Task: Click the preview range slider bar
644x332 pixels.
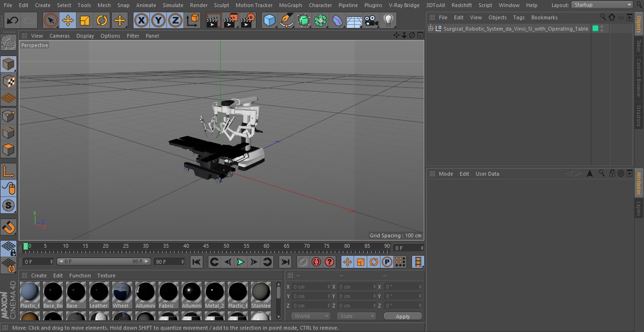Action: [x=104, y=261]
